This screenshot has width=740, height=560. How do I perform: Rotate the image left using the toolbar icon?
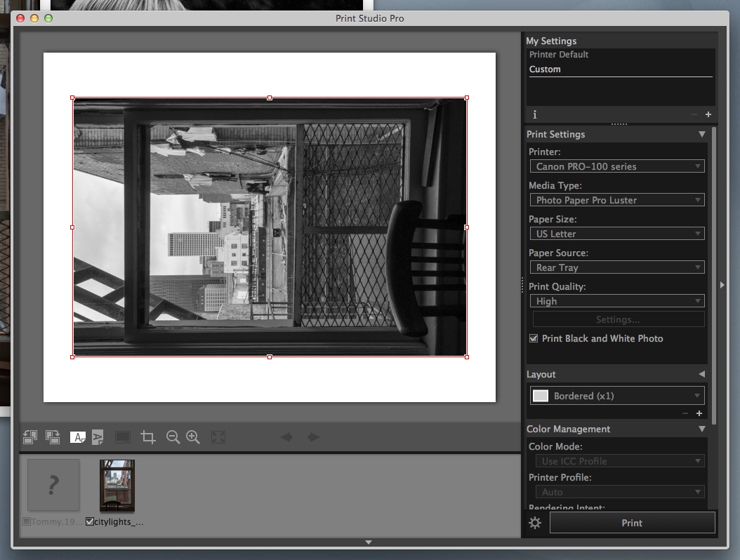click(x=29, y=437)
